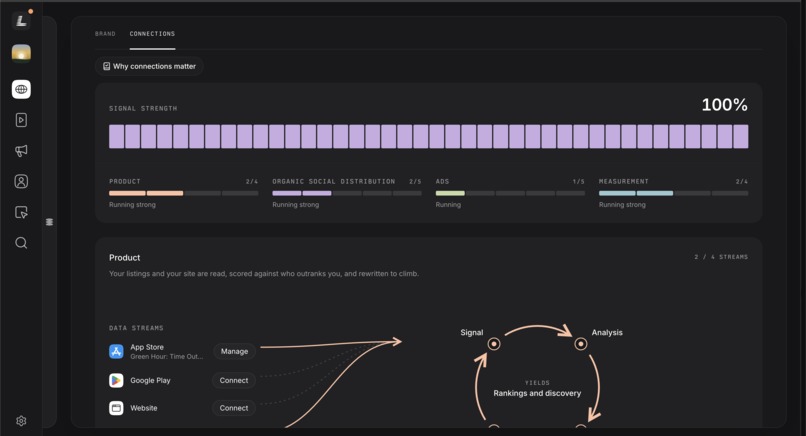Open search with magnifier icon

tap(21, 243)
